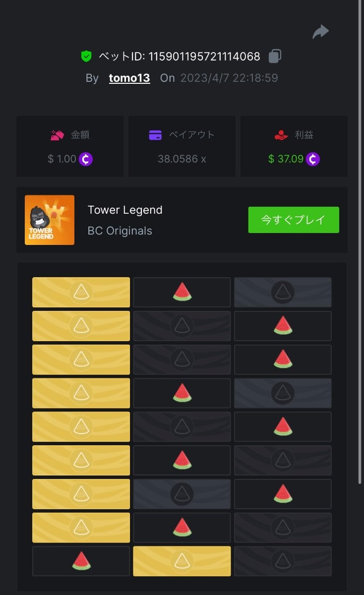
Task: Click the watermelon tile in the bottom row
Action: tap(81, 561)
